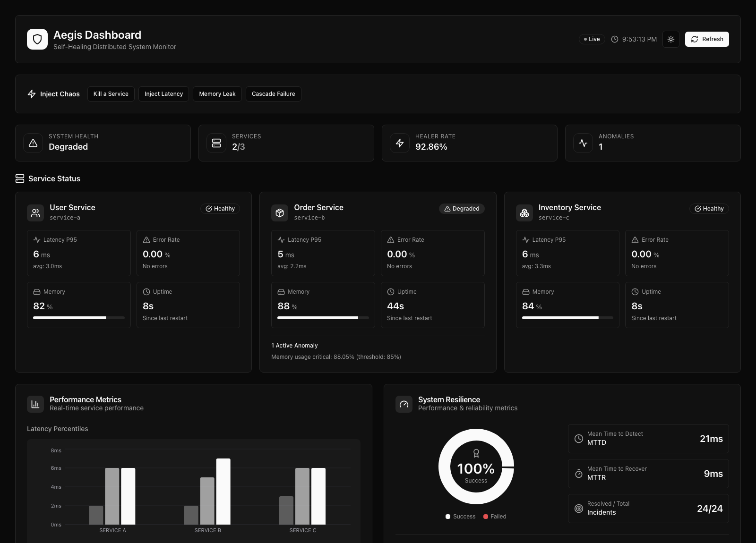756x543 pixels.
Task: Click the Order Service Memory drive icon
Action: [281, 292]
